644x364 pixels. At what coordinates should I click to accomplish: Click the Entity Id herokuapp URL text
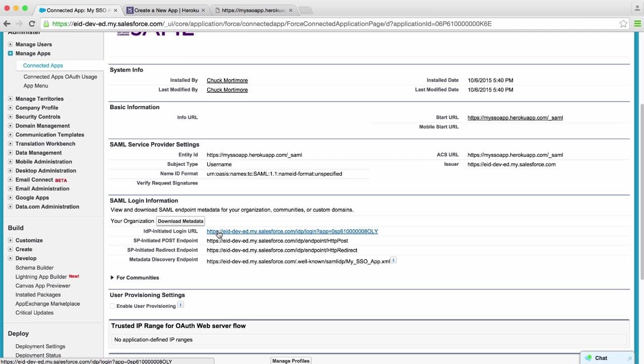point(254,155)
